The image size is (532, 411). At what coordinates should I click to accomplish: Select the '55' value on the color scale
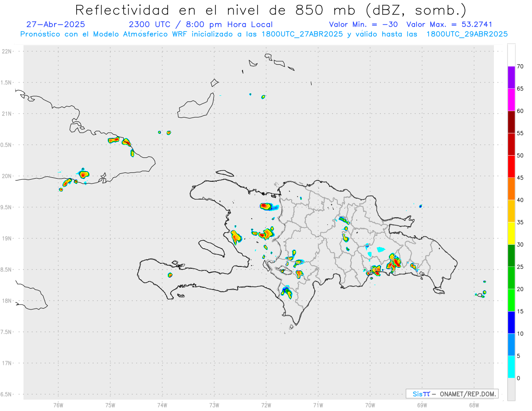click(520, 133)
